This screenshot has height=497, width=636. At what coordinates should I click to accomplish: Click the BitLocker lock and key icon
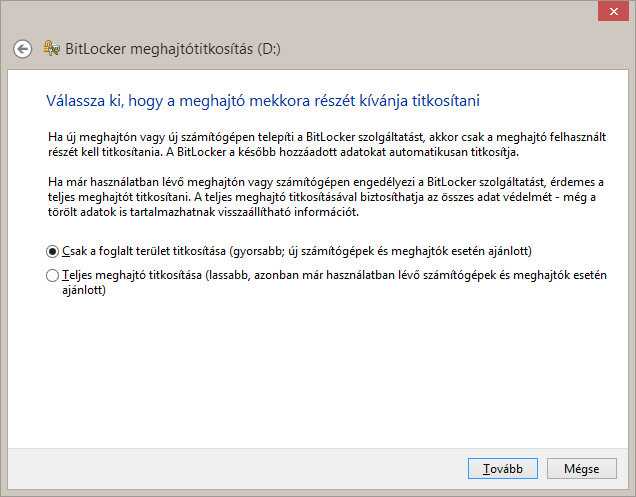coord(52,49)
